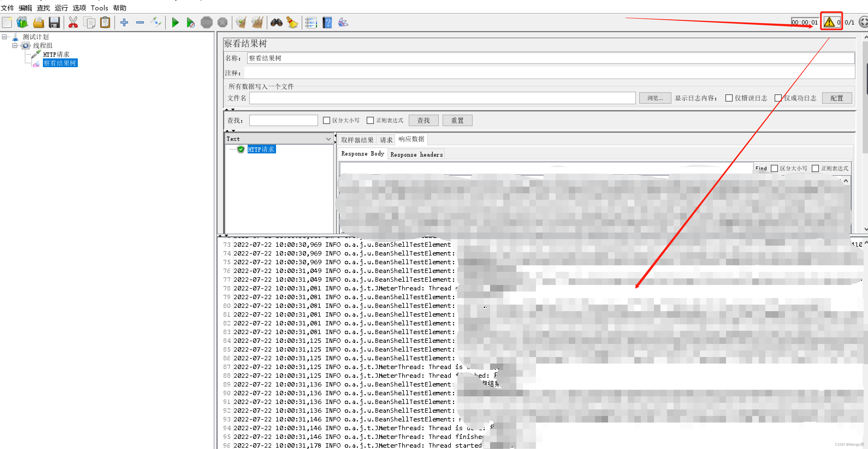Image resolution: width=868 pixels, height=449 pixels.
Task: Click the Reset search brush icon
Action: 292,23
